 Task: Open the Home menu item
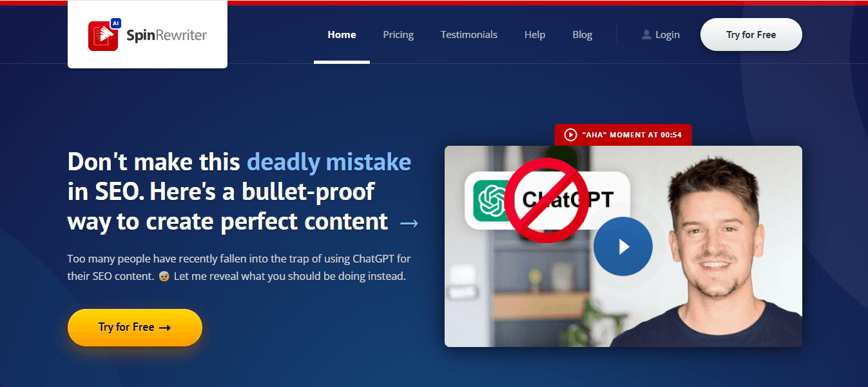(x=342, y=35)
